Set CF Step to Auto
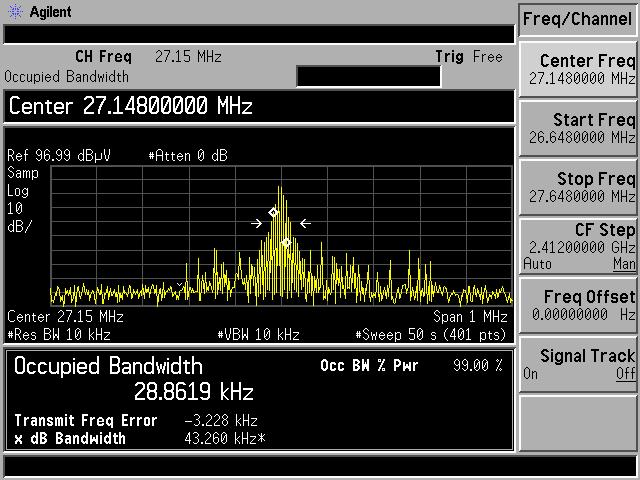The width and height of the screenshot is (640, 480). (x=536, y=264)
